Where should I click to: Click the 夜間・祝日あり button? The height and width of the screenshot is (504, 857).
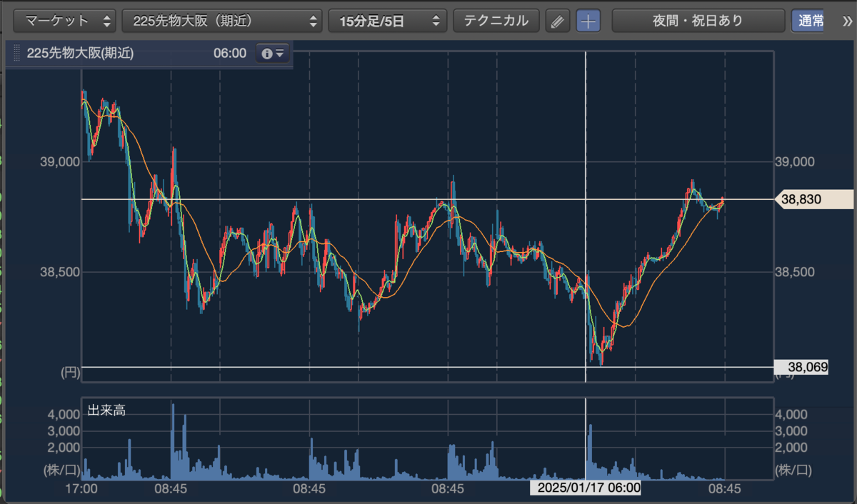tap(698, 21)
